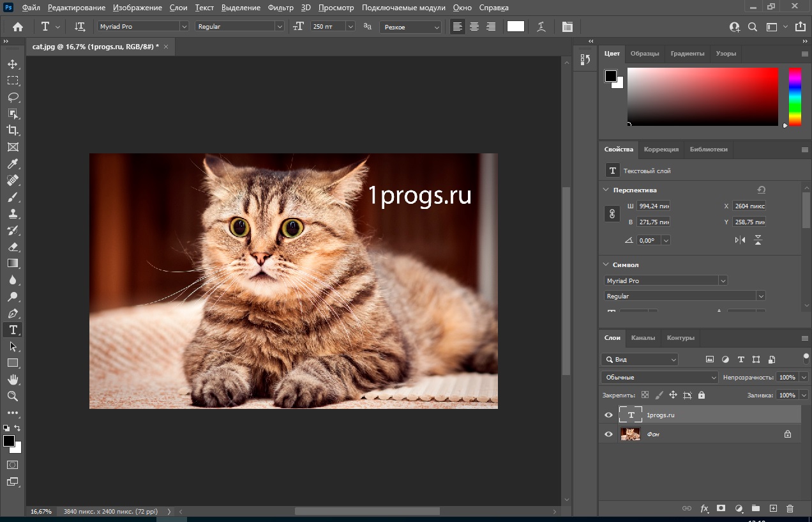812x522 pixels.
Task: Activate the Zoom tool
Action: (x=13, y=396)
